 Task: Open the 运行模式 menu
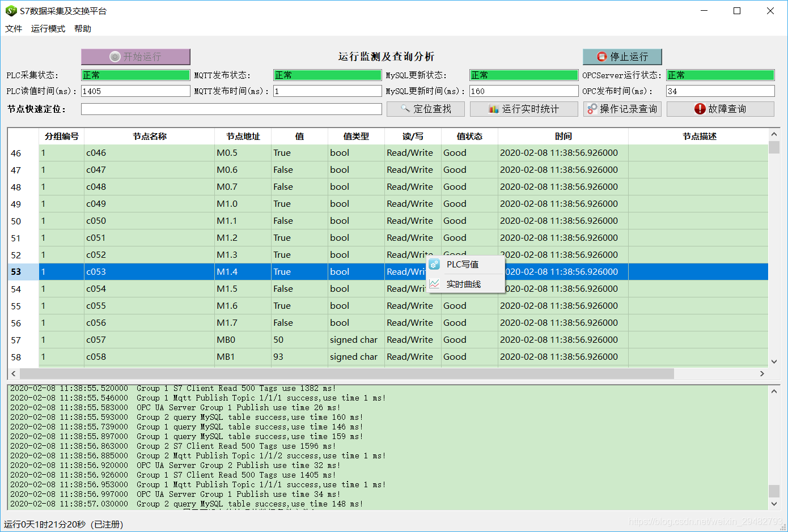pos(48,28)
